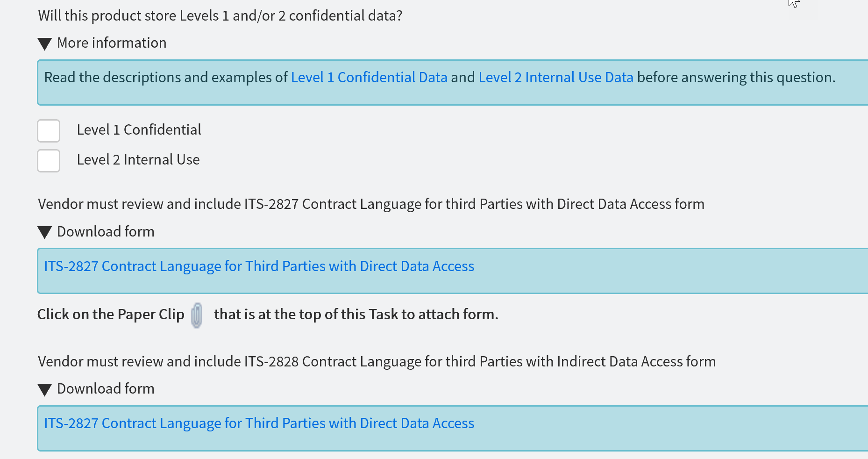Click the Level 1 Confidential option label
The height and width of the screenshot is (459, 868).
[139, 130]
